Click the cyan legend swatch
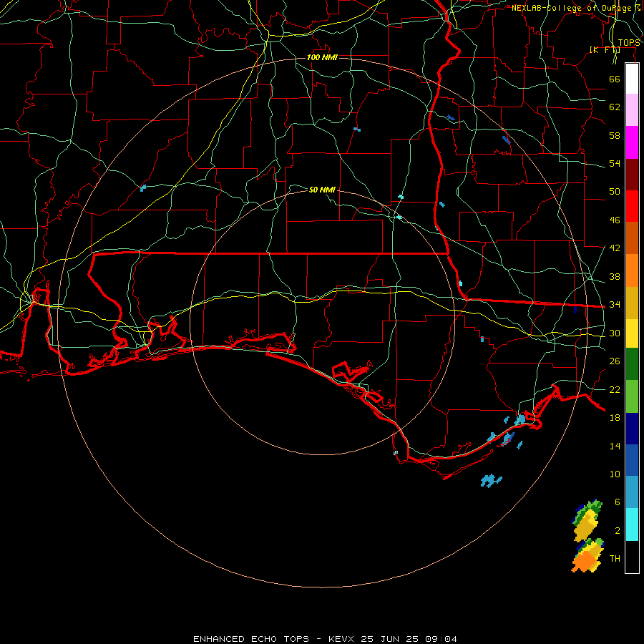Viewport: 644px width, 644px height. [x=632, y=525]
